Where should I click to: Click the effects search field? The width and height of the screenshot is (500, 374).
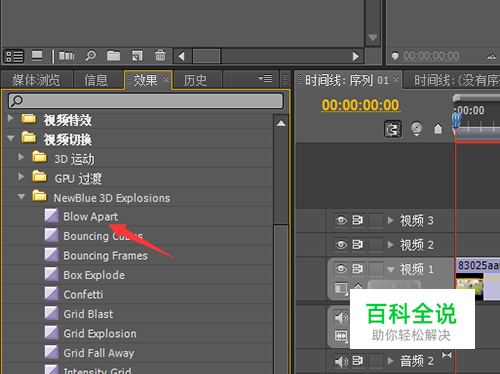tap(146, 101)
